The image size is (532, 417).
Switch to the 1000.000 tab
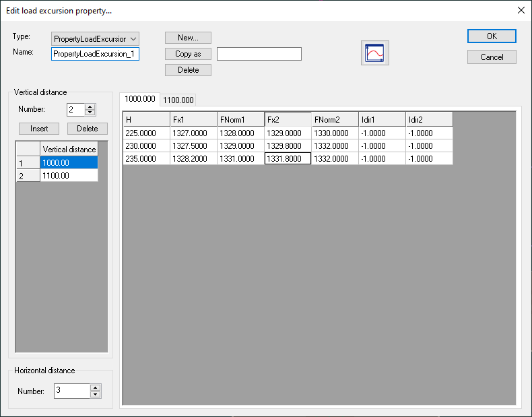[x=140, y=99]
